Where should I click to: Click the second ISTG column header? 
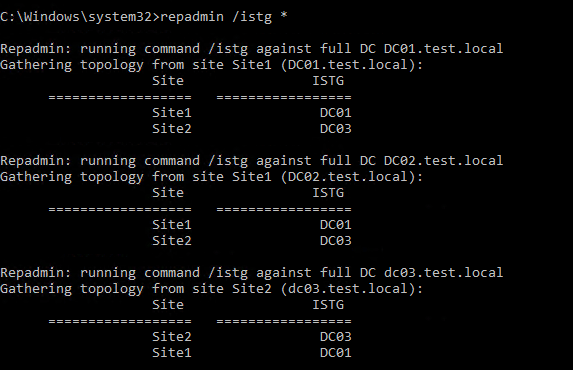[328, 193]
